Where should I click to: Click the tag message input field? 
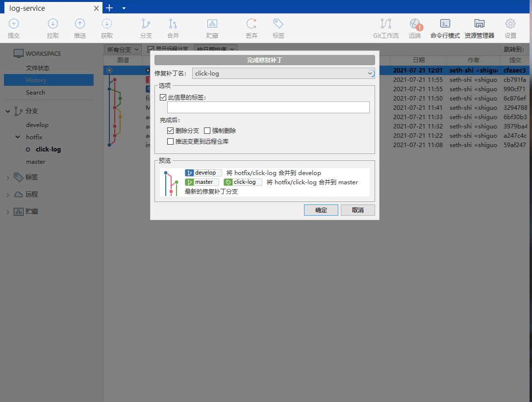[268, 107]
